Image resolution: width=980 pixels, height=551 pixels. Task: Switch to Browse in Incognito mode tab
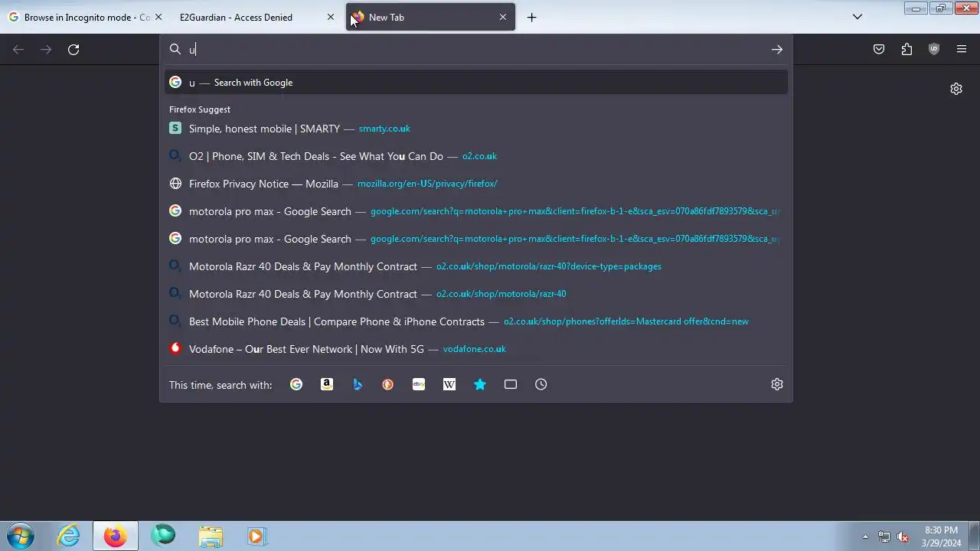(x=86, y=17)
